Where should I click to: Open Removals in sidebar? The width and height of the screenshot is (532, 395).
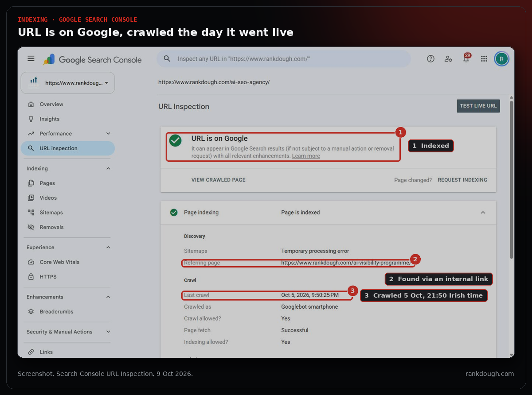(68, 227)
